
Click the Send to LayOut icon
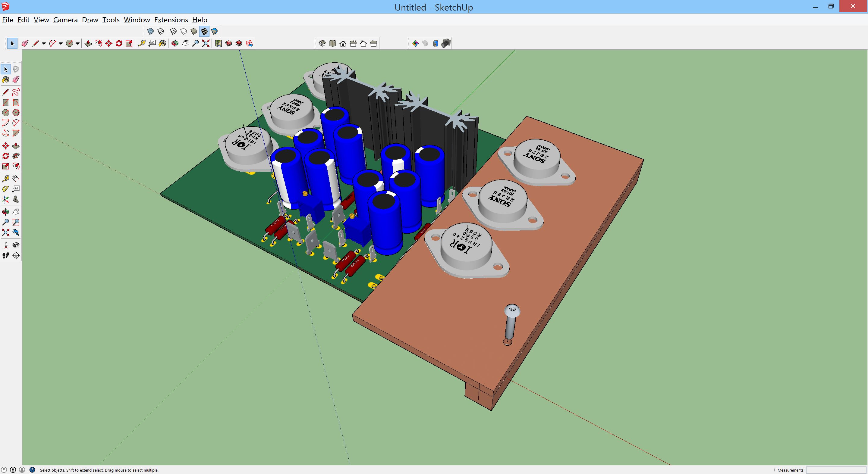coord(249,43)
